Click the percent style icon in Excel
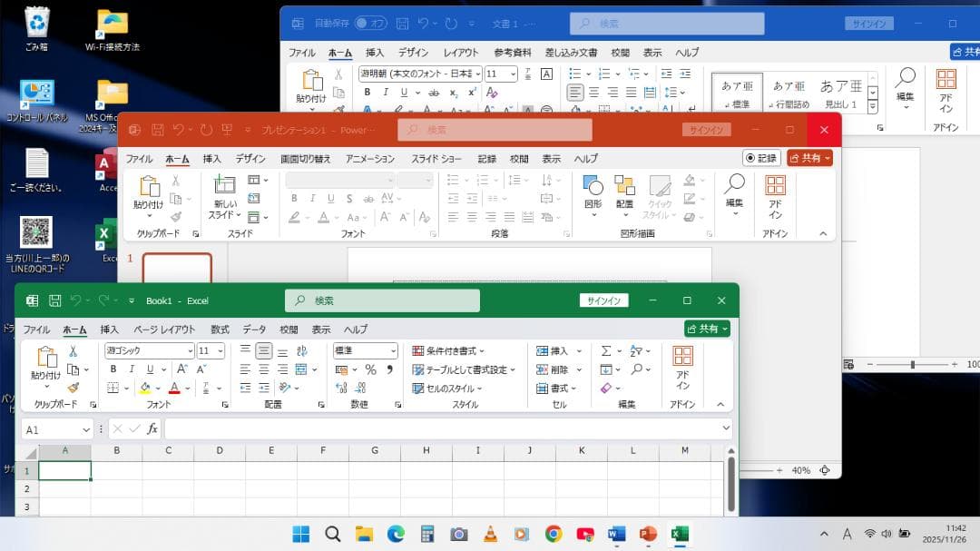The height and width of the screenshot is (551, 980). coord(370,369)
